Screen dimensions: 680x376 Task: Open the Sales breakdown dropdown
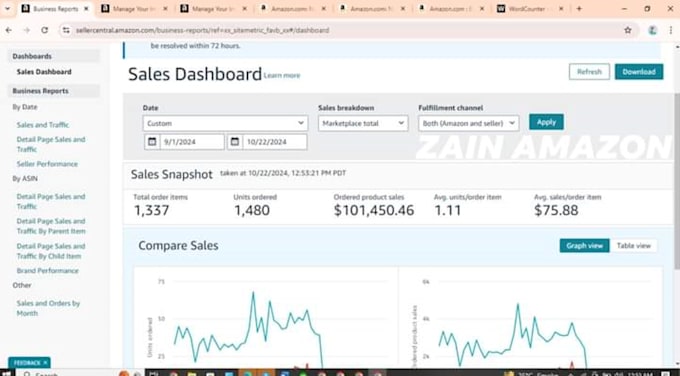click(363, 123)
